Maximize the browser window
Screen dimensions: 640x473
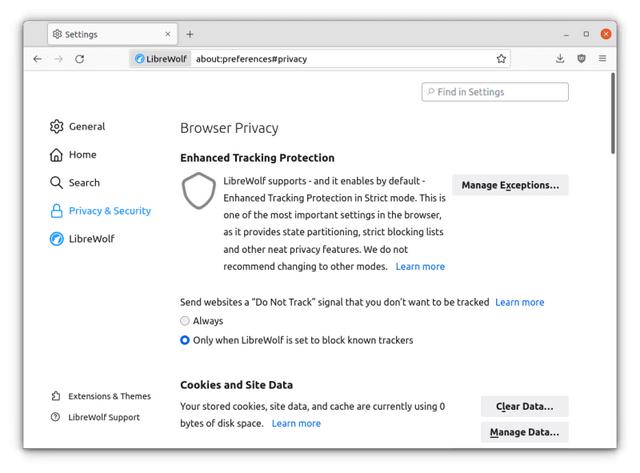586,34
